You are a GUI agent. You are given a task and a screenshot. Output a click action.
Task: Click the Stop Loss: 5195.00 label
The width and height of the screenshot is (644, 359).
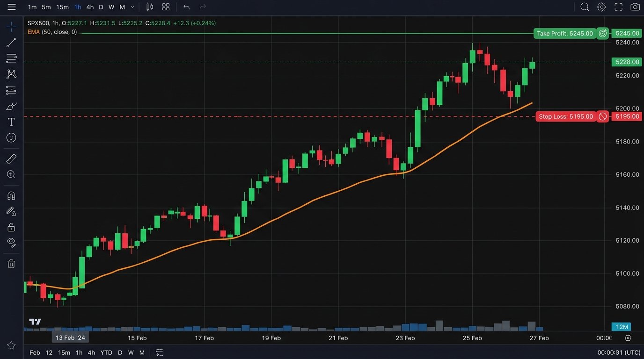pos(566,116)
